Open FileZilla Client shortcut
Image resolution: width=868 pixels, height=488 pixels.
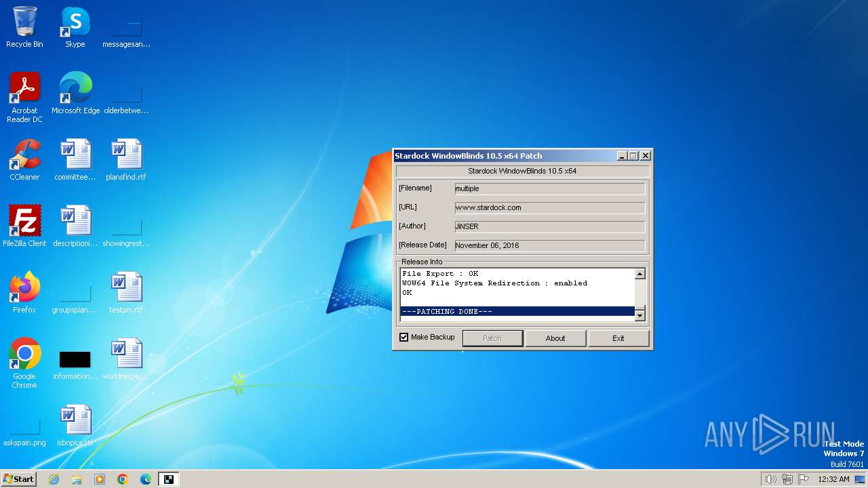pos(24,226)
